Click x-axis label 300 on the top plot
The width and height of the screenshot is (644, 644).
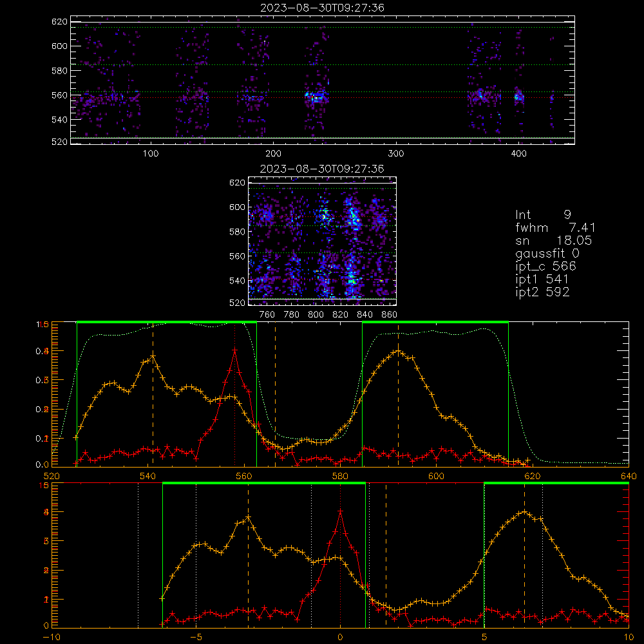396,154
